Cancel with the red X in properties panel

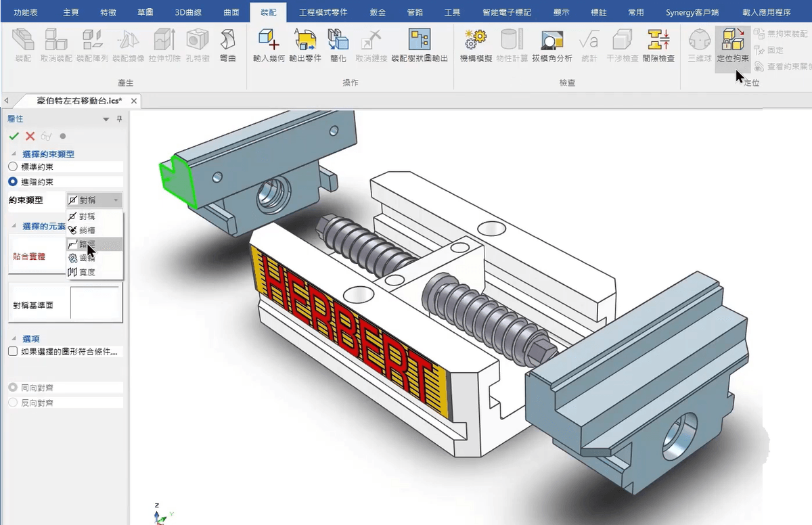(x=30, y=136)
